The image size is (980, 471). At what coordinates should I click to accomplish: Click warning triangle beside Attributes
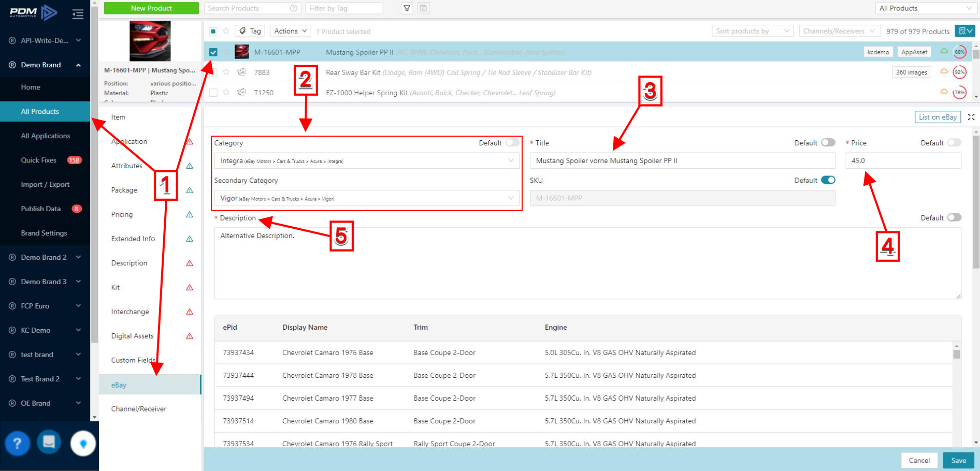coord(190,166)
